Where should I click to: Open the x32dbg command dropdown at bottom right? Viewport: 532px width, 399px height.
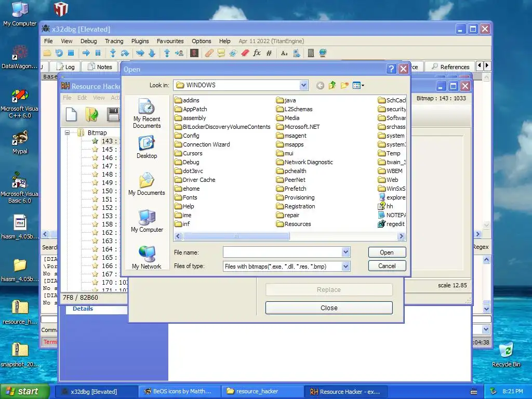pos(486,329)
